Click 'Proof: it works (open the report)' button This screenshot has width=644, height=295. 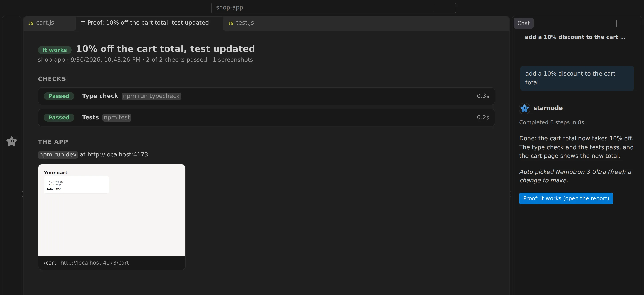(566, 198)
